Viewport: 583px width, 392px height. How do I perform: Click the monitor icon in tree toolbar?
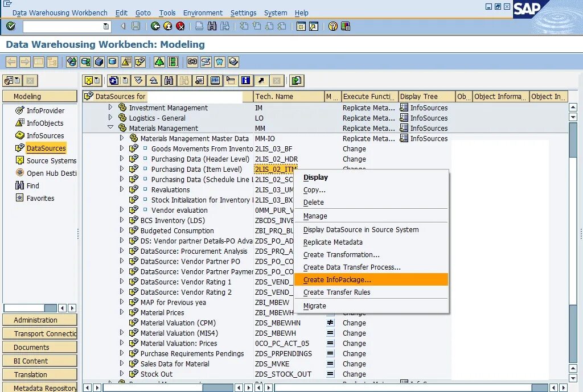point(215,80)
